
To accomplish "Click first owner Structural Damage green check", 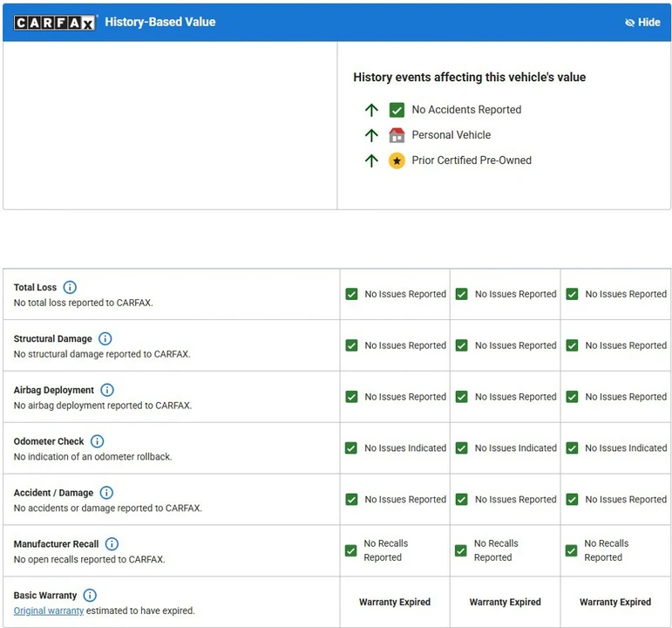I will [351, 345].
